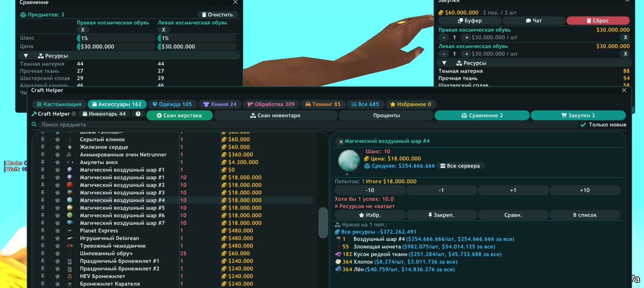Decrease quantity of Правая космическая обувь
This screenshot has height=288, width=644.
point(444,38)
